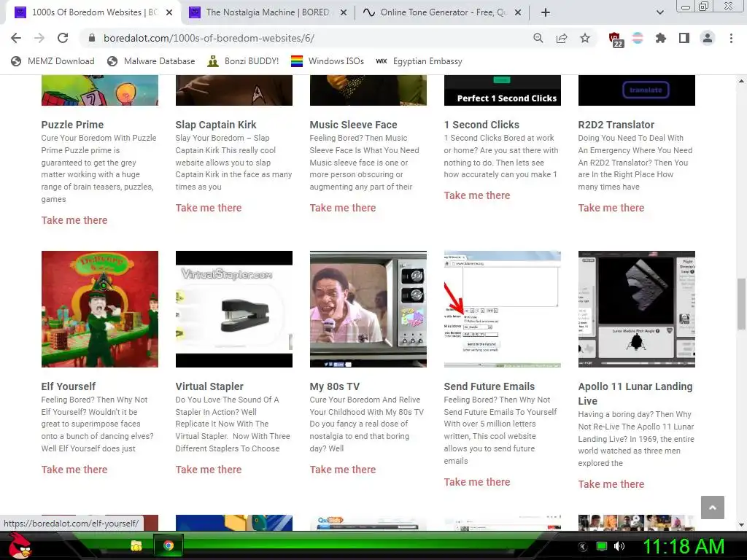Go forward one page
747x560 pixels.
[39, 38]
